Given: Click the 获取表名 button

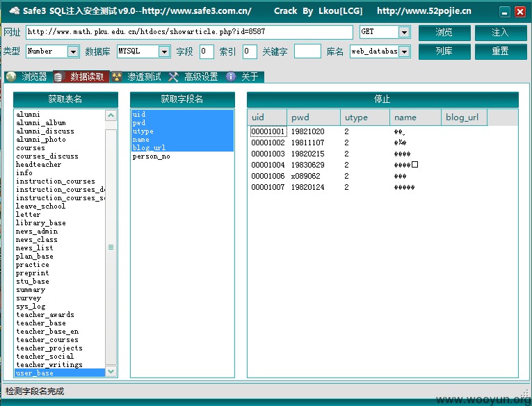Looking at the screenshot, I should 65,99.
